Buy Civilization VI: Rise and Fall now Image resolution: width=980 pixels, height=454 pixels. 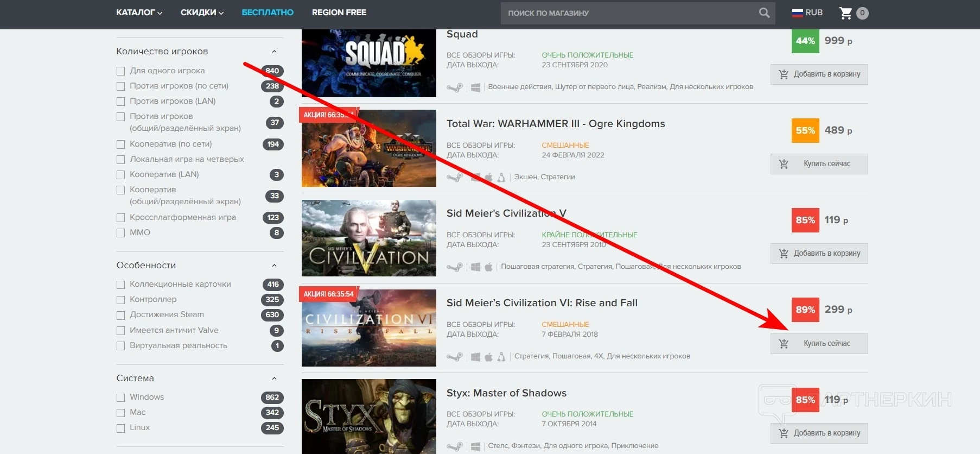(x=819, y=344)
